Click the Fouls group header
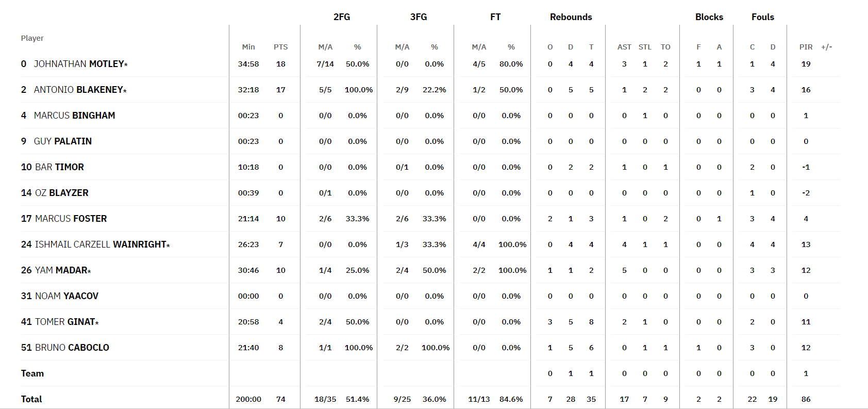The width and height of the screenshot is (868, 409). [762, 17]
